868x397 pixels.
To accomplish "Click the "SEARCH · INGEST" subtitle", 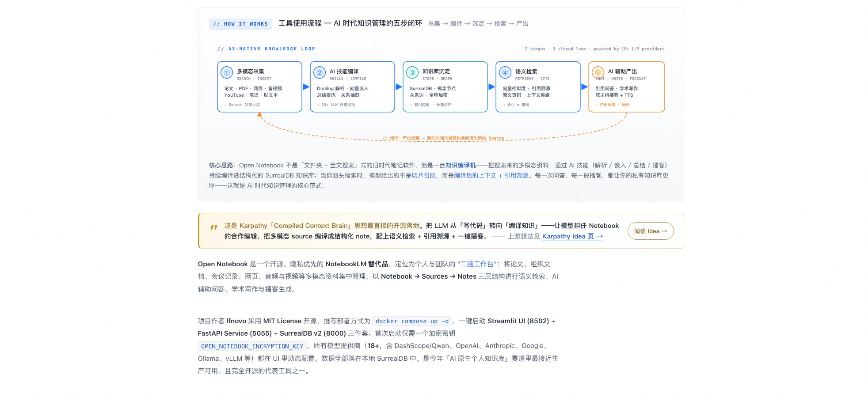I will [254, 79].
